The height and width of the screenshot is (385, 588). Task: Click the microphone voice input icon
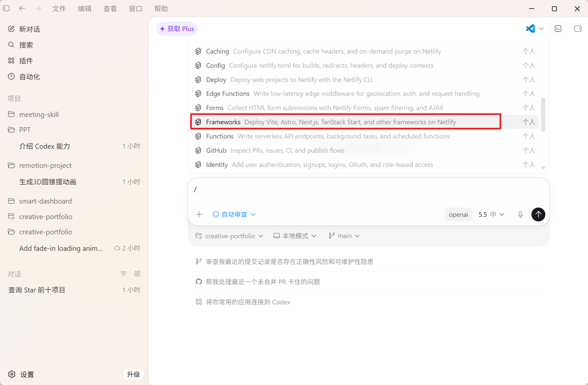520,214
